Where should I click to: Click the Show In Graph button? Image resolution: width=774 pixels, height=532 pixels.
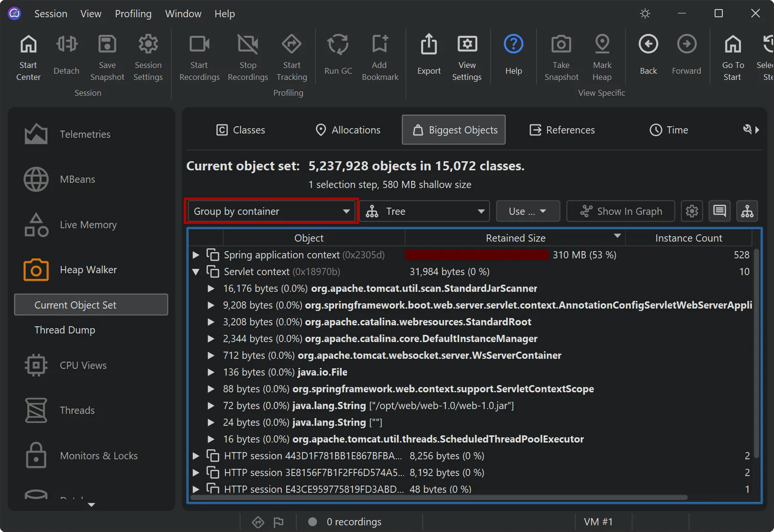[620, 211]
